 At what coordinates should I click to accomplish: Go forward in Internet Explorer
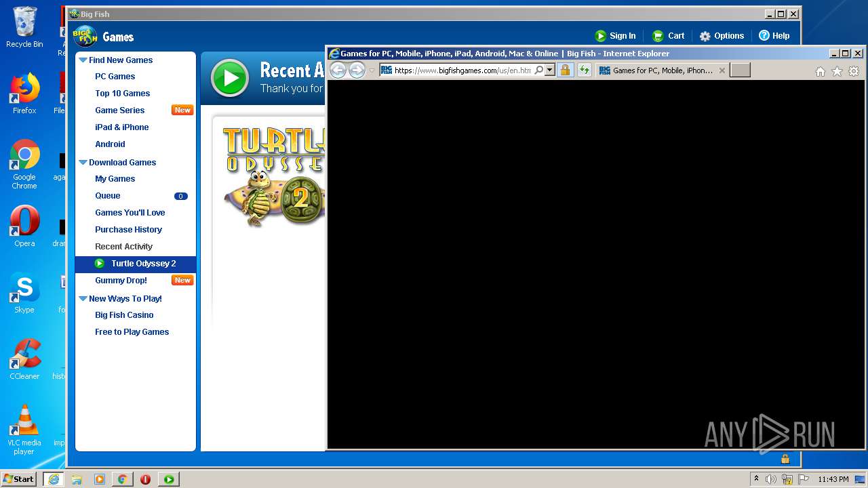coord(357,70)
